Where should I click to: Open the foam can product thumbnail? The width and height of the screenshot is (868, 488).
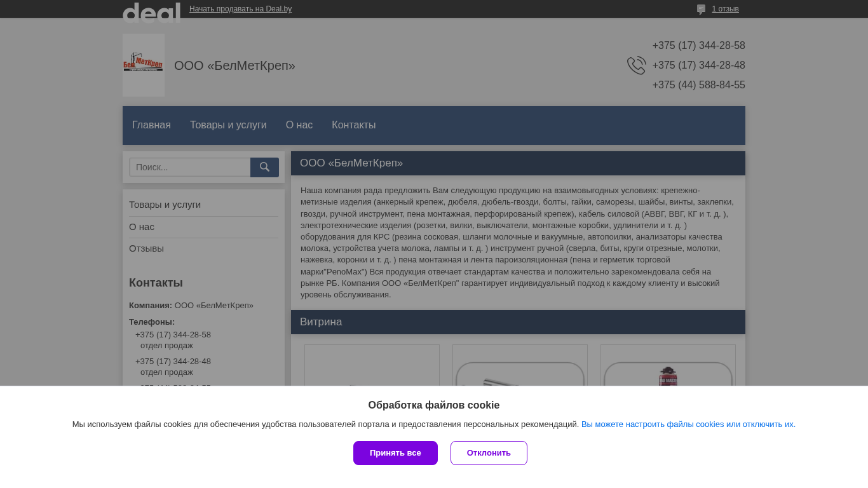tap(668, 369)
